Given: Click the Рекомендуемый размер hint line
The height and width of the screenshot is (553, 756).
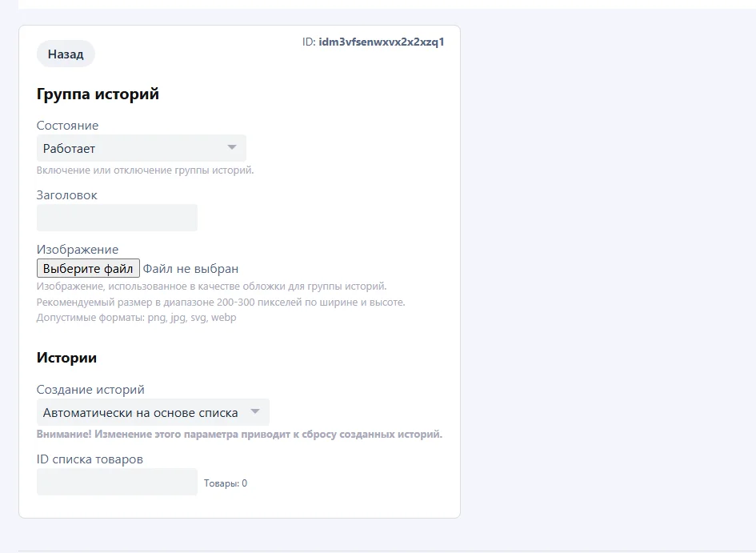Looking at the screenshot, I should [221, 303].
